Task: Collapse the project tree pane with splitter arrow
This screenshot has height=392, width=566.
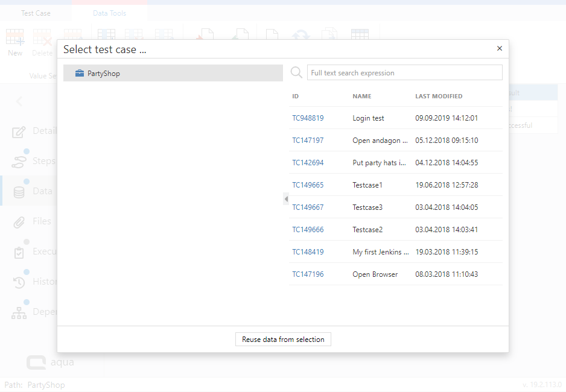Action: 286,199
